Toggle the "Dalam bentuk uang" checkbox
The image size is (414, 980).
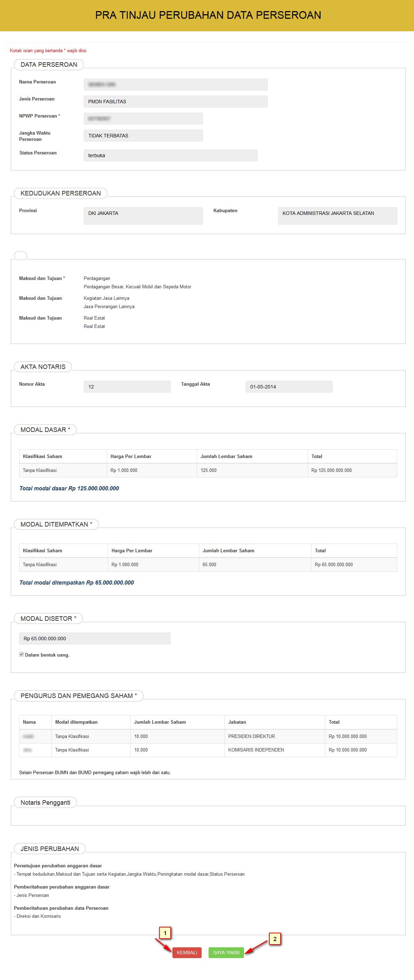pyautogui.click(x=21, y=654)
